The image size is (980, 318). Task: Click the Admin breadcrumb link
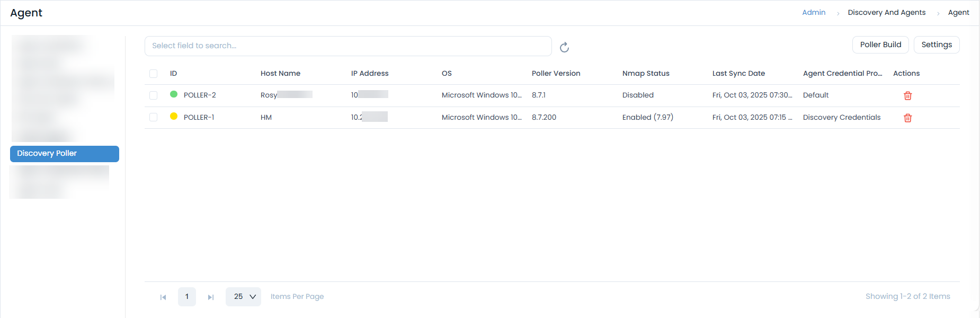coord(813,13)
